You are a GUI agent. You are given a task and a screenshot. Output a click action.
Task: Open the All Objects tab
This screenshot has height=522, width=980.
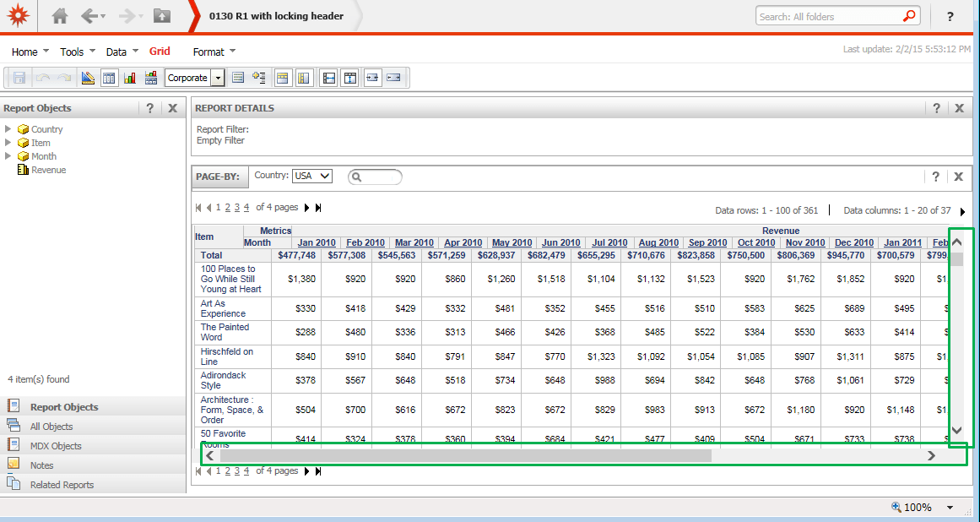pos(93,427)
